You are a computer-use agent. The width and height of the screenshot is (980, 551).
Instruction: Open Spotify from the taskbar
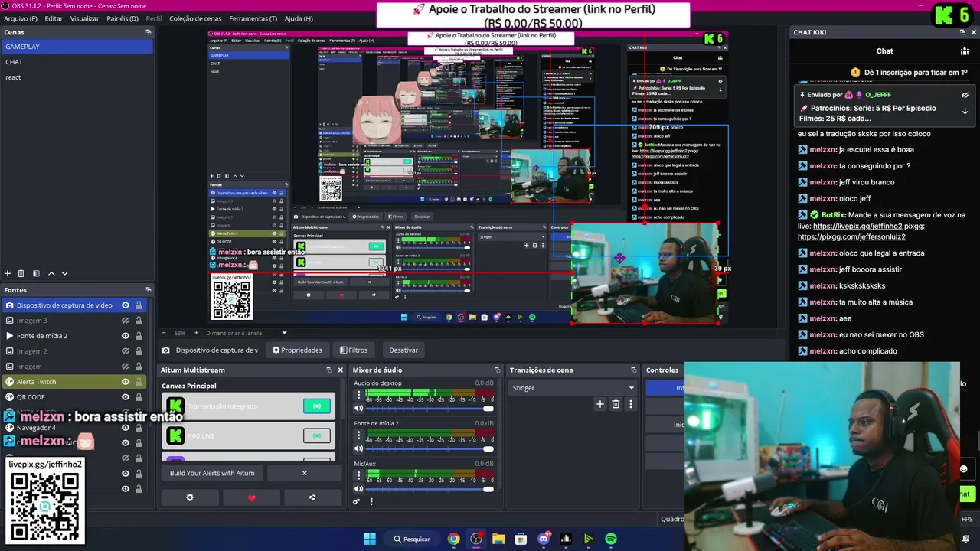611,539
